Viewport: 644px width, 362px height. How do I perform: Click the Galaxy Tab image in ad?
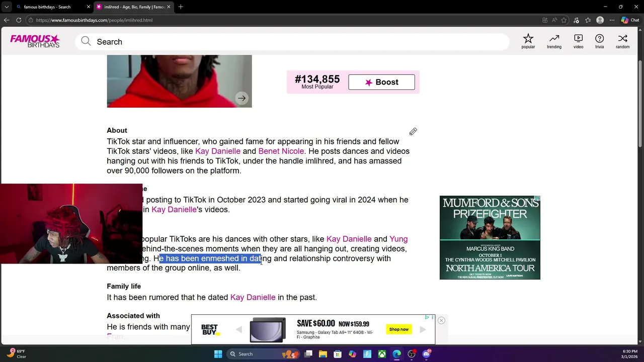268,330
